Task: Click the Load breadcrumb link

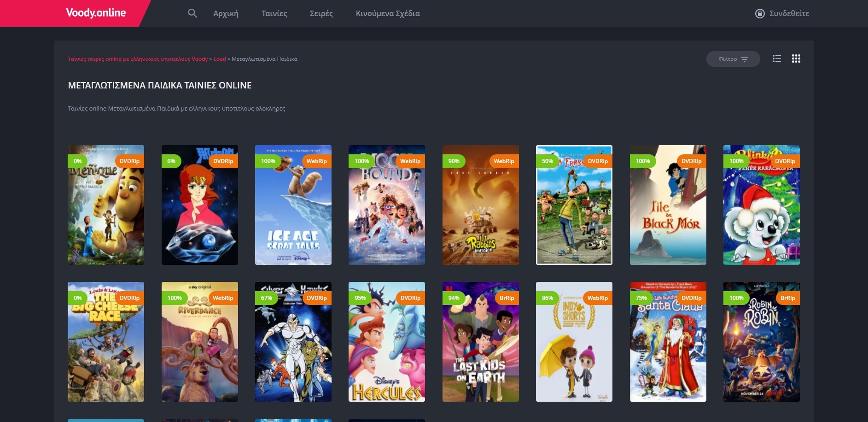Action: point(220,59)
